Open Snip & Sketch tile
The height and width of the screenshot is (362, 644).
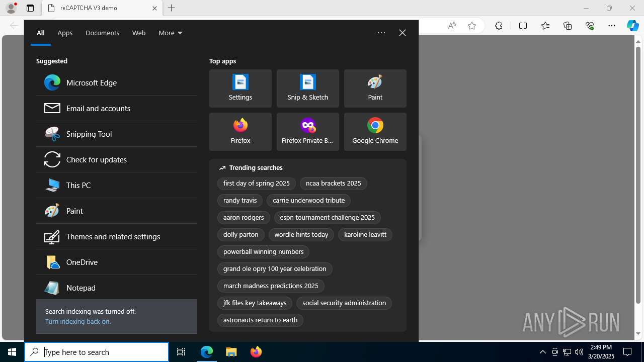pos(308,88)
